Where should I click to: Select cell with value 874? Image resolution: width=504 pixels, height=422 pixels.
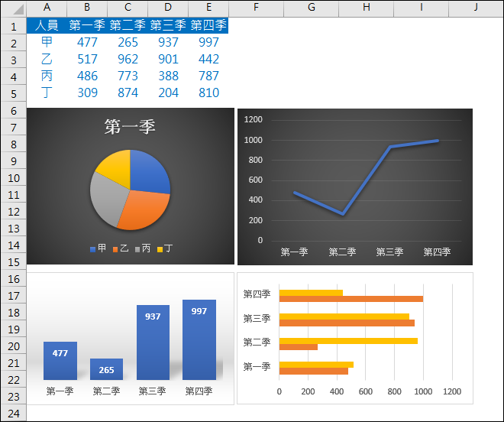(128, 93)
